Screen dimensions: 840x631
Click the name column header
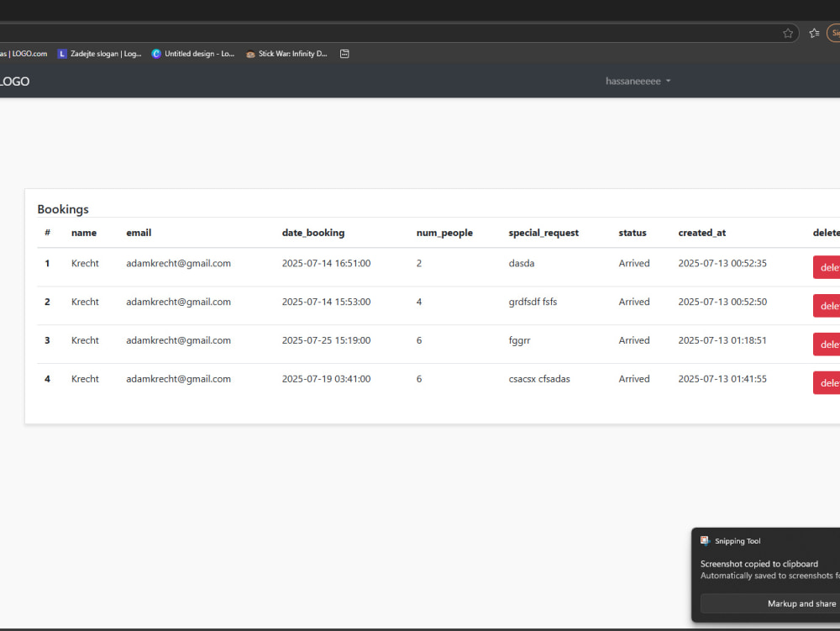pos(84,233)
